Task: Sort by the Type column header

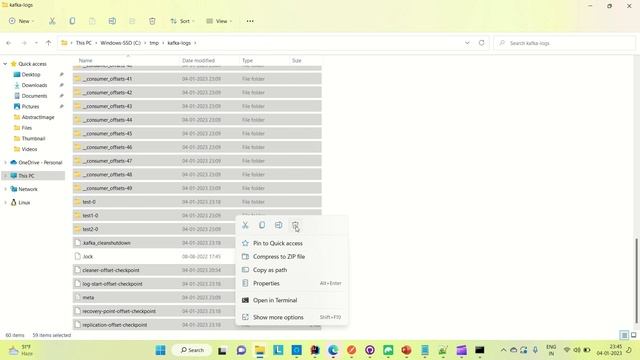Action: 247,60
